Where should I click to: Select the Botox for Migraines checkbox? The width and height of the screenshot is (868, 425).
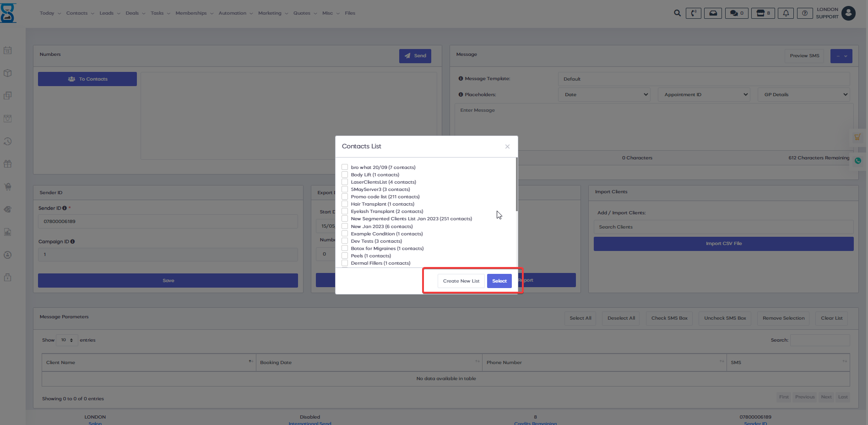click(x=345, y=248)
